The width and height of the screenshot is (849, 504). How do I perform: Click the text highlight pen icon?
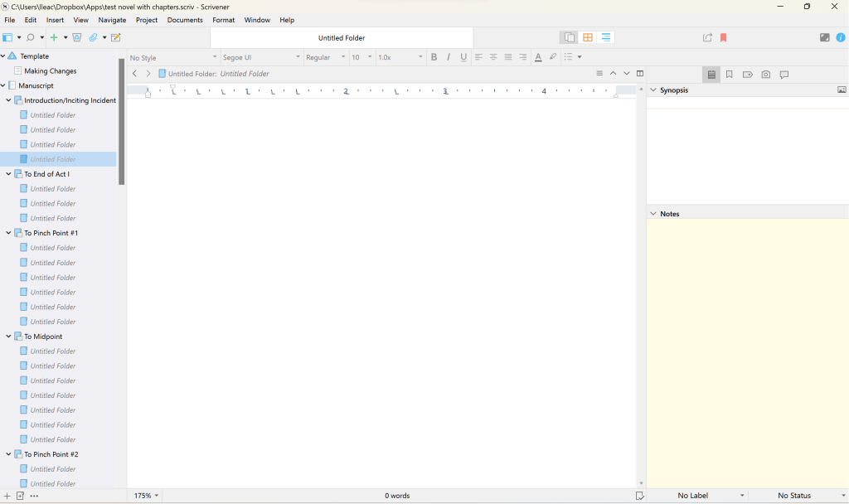pyautogui.click(x=553, y=57)
